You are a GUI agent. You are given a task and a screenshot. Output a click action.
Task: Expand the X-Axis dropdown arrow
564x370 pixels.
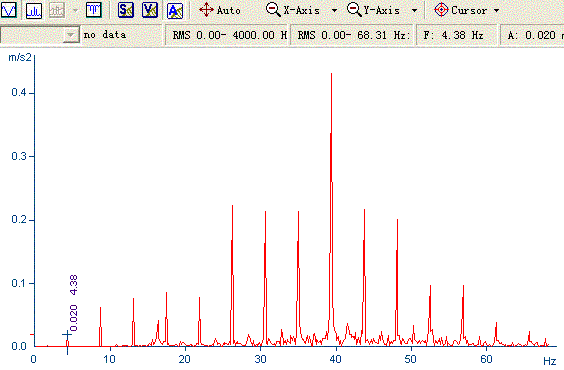click(x=334, y=11)
